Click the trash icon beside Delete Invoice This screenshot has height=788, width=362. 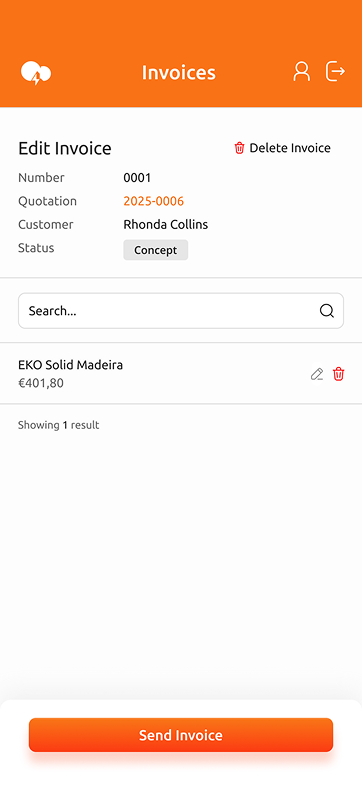(239, 148)
